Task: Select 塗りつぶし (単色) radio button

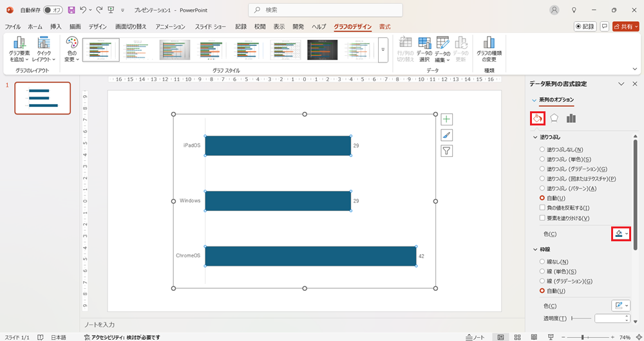Action: pos(542,159)
